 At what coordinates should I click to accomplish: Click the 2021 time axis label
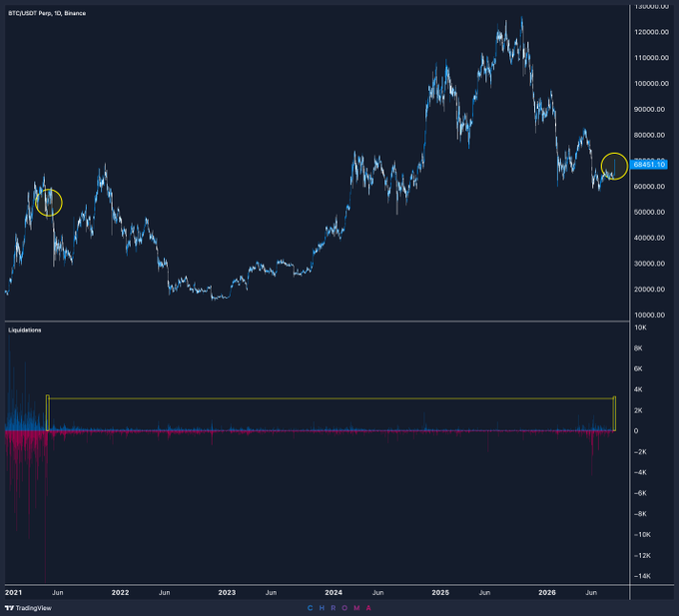pos(13,593)
